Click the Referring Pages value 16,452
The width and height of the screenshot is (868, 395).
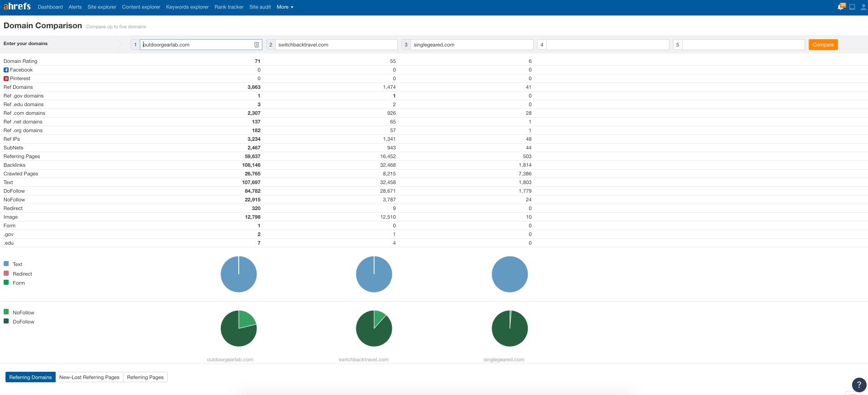coord(388,156)
